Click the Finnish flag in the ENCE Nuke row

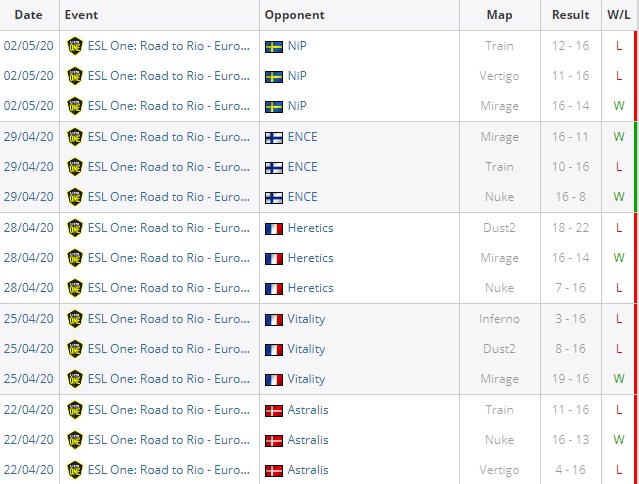tap(273, 197)
